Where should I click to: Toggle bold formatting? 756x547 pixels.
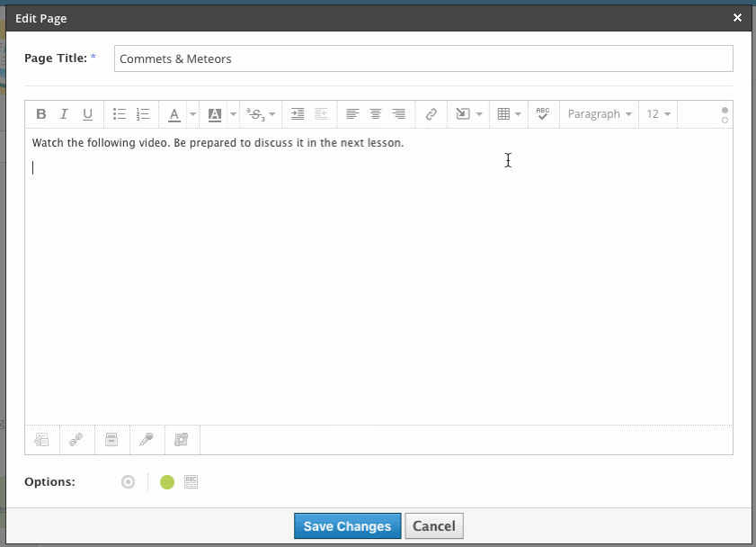40,114
